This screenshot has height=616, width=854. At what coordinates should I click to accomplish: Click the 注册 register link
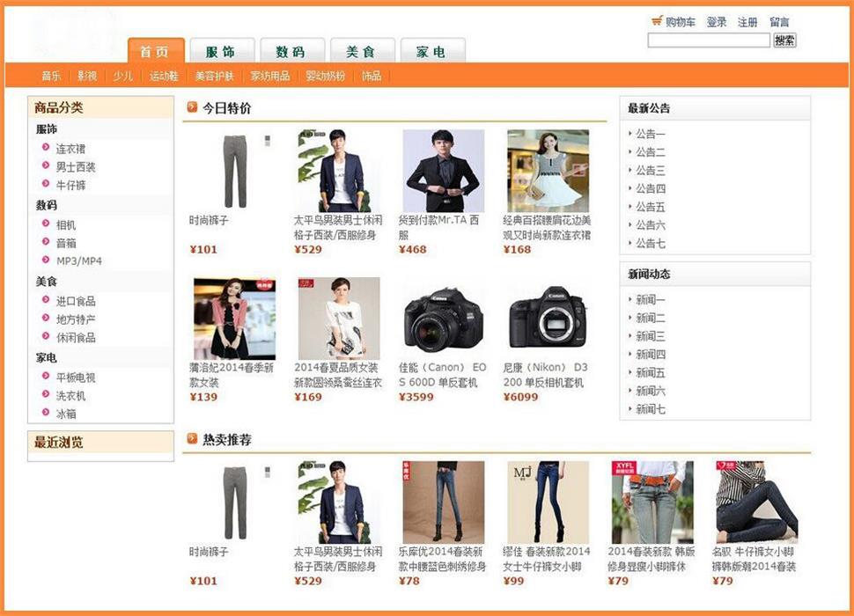click(x=747, y=22)
